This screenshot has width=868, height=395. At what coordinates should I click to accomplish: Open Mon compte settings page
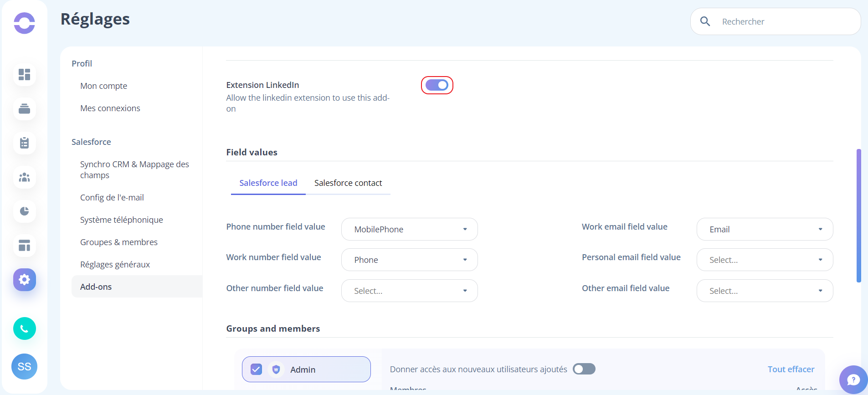click(104, 86)
